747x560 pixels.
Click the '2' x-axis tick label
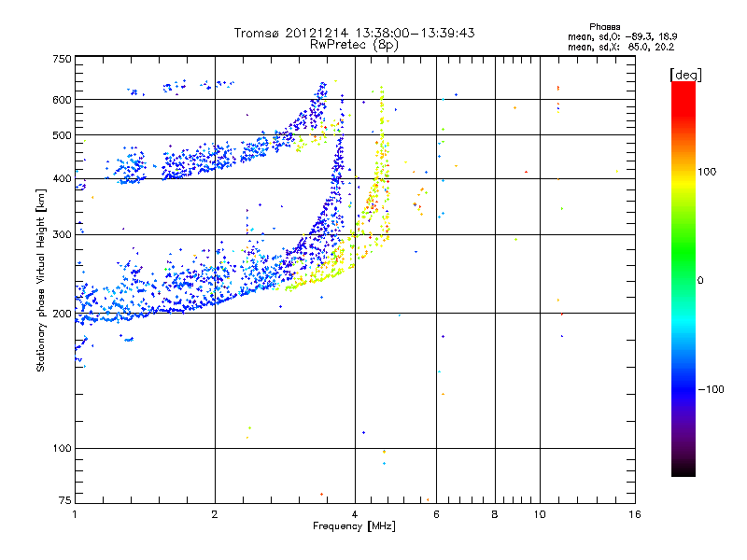click(215, 514)
